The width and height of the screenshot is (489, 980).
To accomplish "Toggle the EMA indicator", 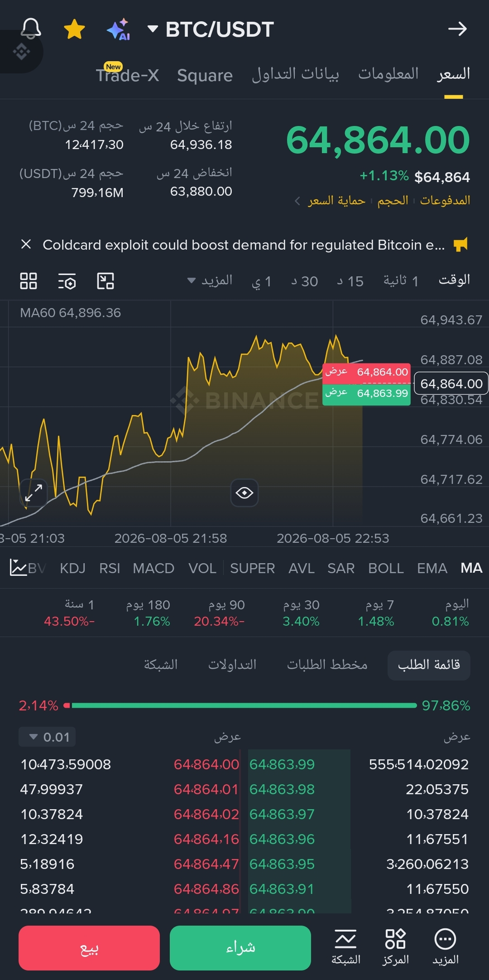I will tap(432, 568).
